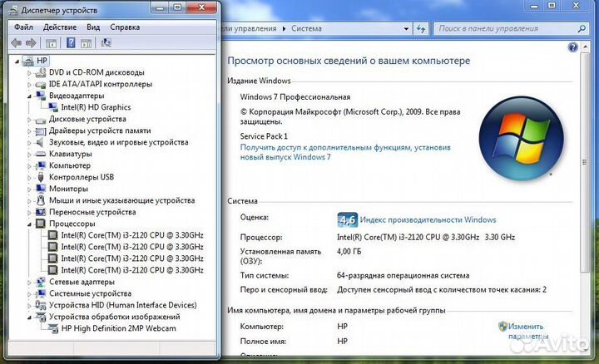Collapse the Процессоры node
This screenshot has height=364, width=599.
coord(29,224)
